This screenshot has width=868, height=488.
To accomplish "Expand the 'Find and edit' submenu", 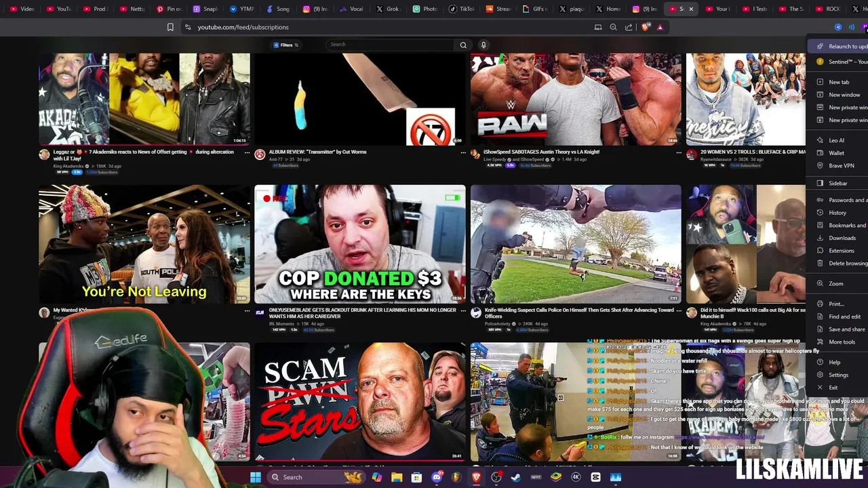I will point(838,317).
